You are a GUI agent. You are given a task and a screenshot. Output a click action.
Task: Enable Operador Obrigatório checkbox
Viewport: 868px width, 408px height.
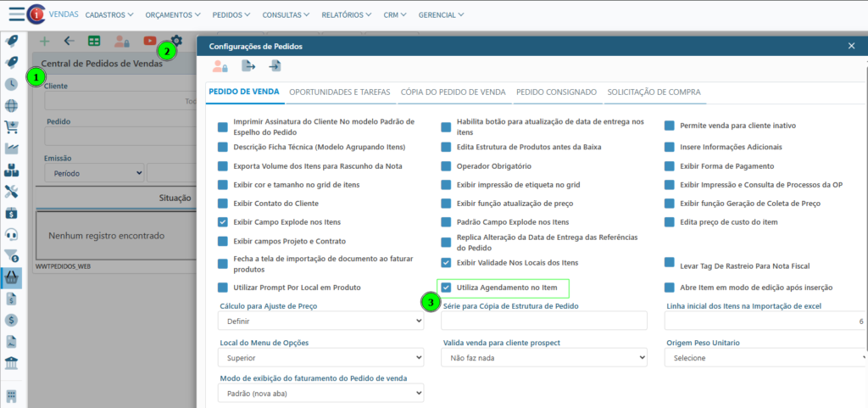[446, 165]
